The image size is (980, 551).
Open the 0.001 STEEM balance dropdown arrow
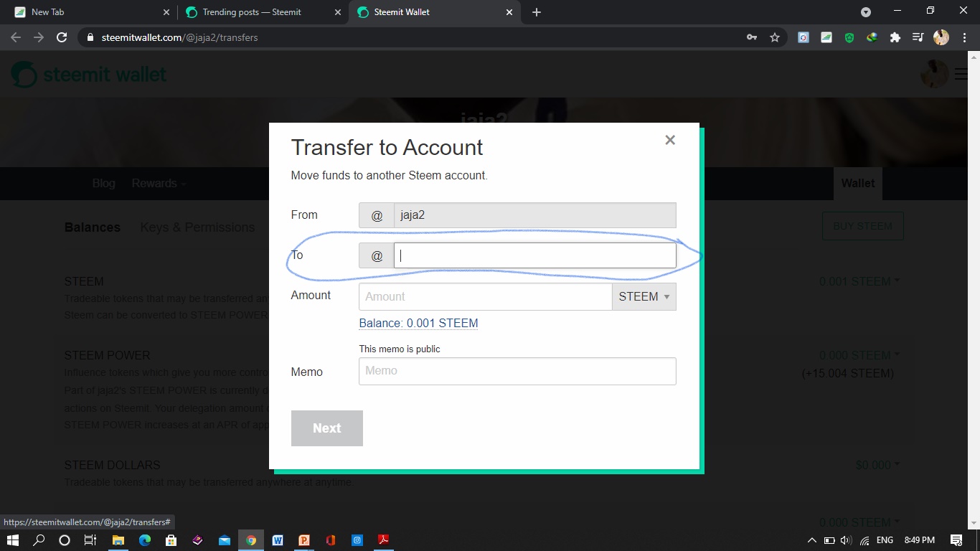[897, 281]
